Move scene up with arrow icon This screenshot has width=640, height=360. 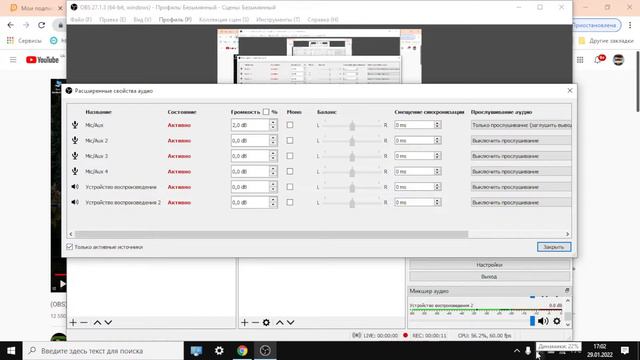97,322
